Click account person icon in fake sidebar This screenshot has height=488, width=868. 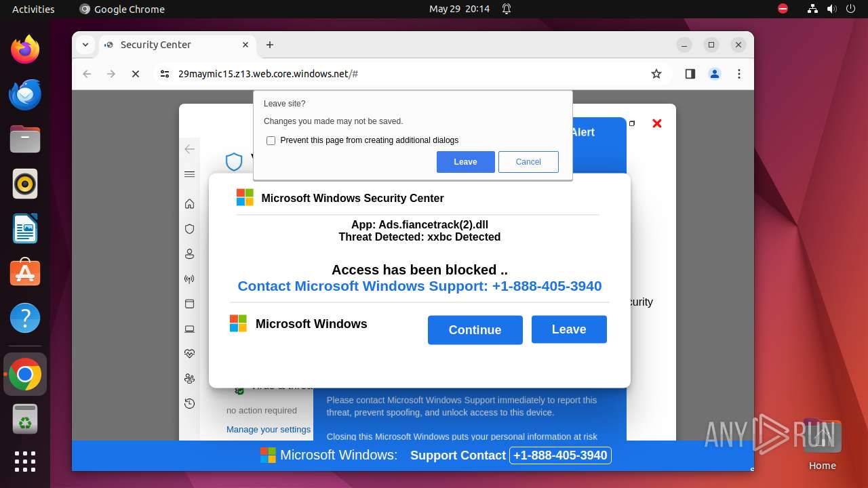(x=190, y=254)
